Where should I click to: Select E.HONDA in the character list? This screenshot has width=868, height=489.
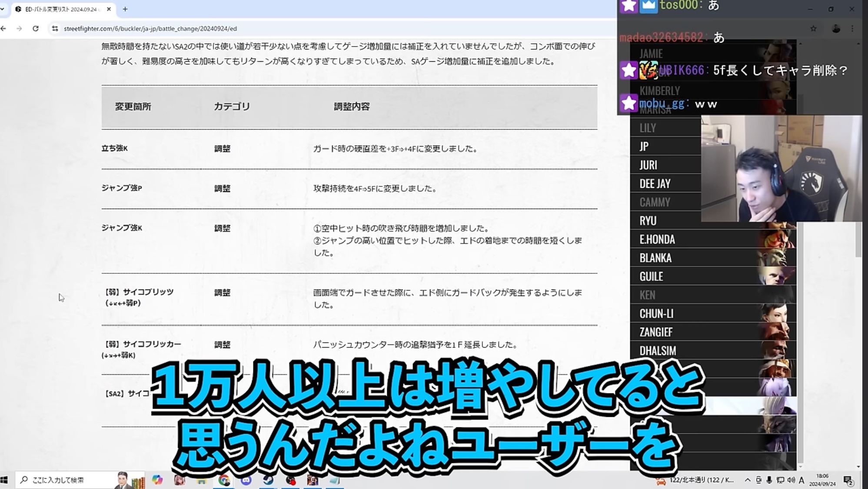(713, 240)
